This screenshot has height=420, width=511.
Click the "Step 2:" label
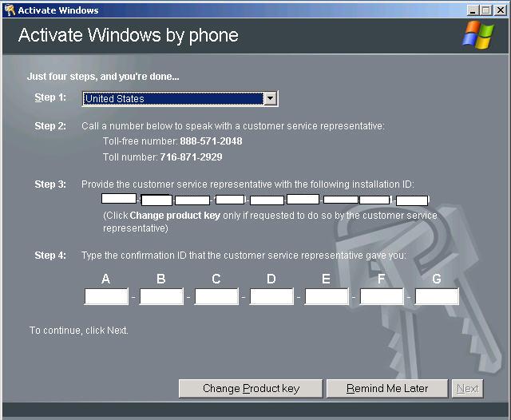click(x=50, y=126)
